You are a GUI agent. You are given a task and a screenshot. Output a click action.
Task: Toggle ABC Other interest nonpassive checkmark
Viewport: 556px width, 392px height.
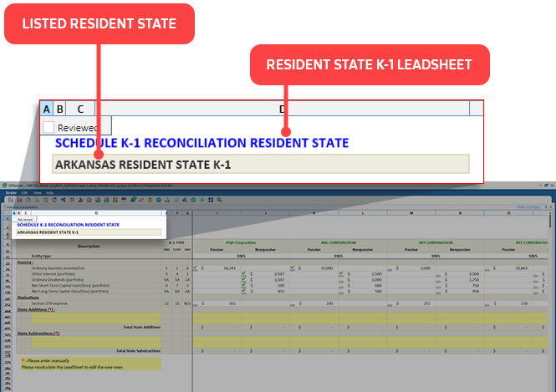pos(341,273)
